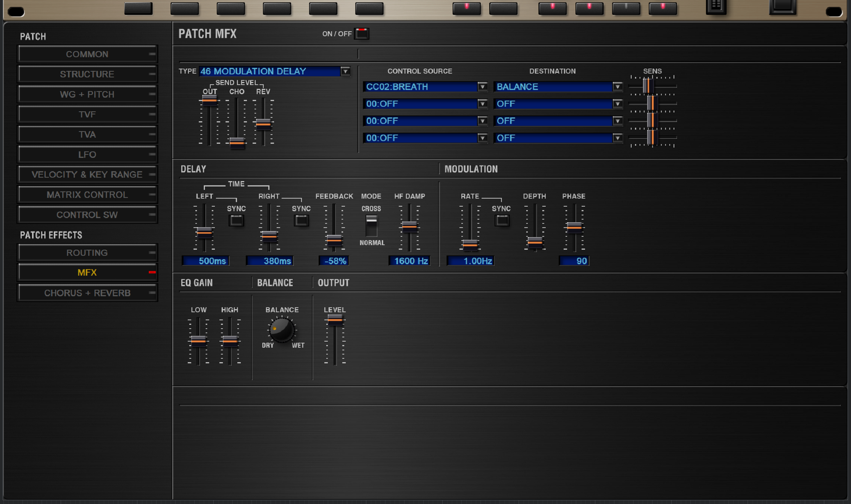This screenshot has height=504, width=851.
Task: Click the keypad icon in top bar
Action: pos(716,6)
